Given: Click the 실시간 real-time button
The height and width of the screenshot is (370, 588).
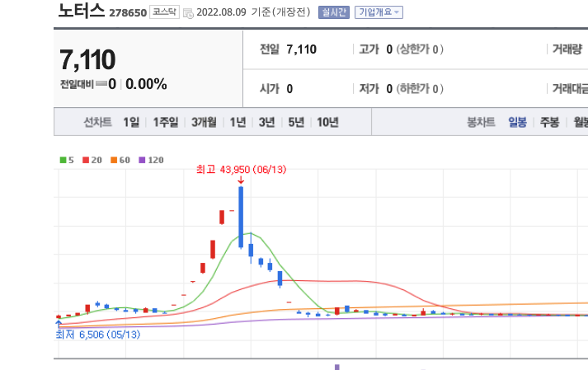Looking at the screenshot, I should tap(334, 12).
